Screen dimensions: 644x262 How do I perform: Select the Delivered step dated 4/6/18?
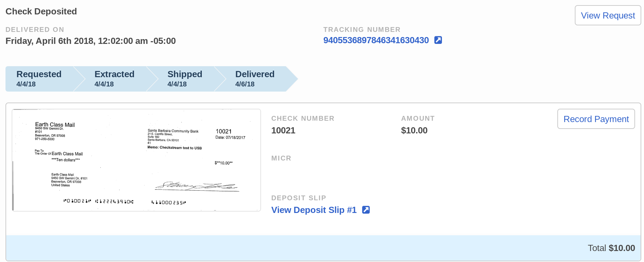255,79
